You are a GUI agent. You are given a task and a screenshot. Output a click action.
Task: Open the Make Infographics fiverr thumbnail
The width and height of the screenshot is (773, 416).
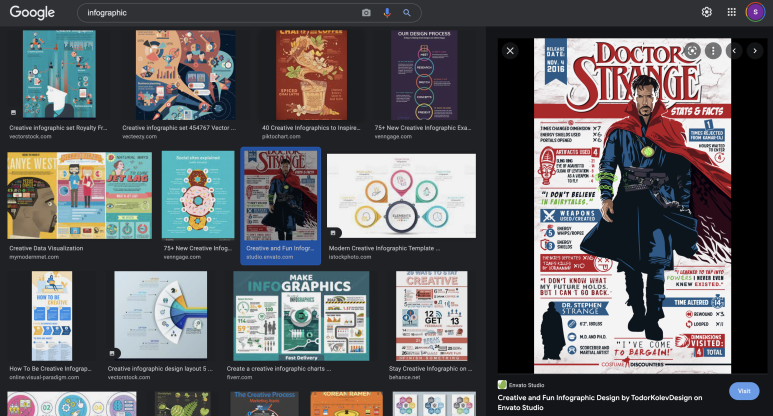[x=301, y=316]
